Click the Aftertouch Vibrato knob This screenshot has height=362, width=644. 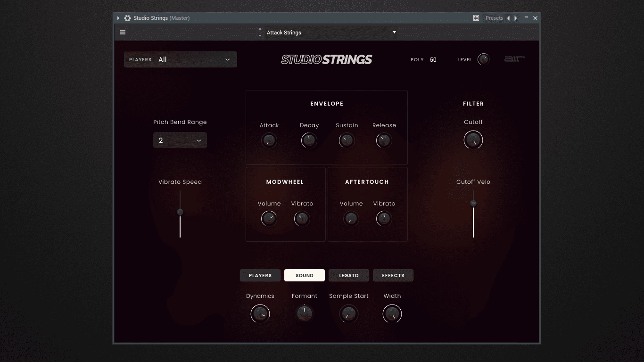point(384,219)
